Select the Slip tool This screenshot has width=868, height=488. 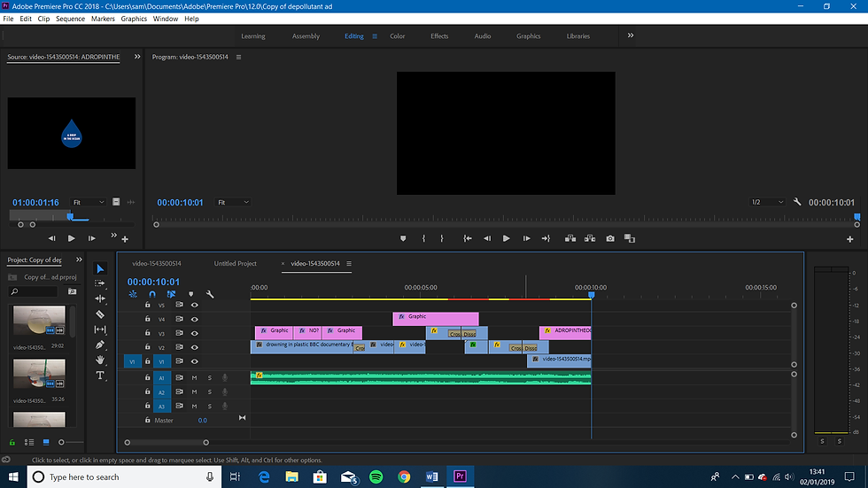pos(99,329)
